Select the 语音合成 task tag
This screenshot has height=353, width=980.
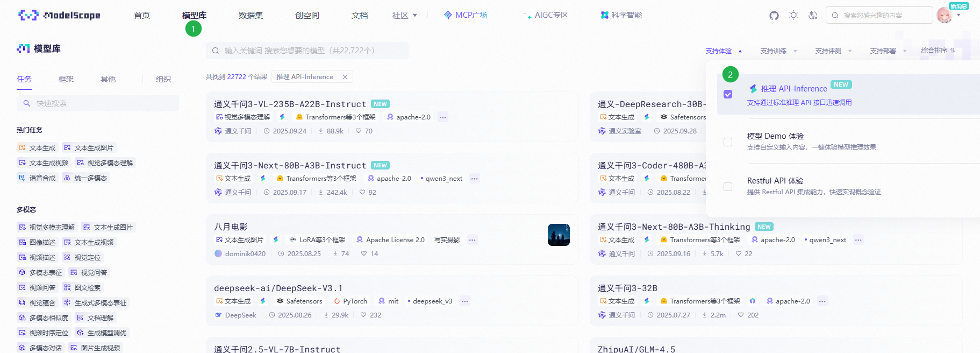pyautogui.click(x=37, y=178)
